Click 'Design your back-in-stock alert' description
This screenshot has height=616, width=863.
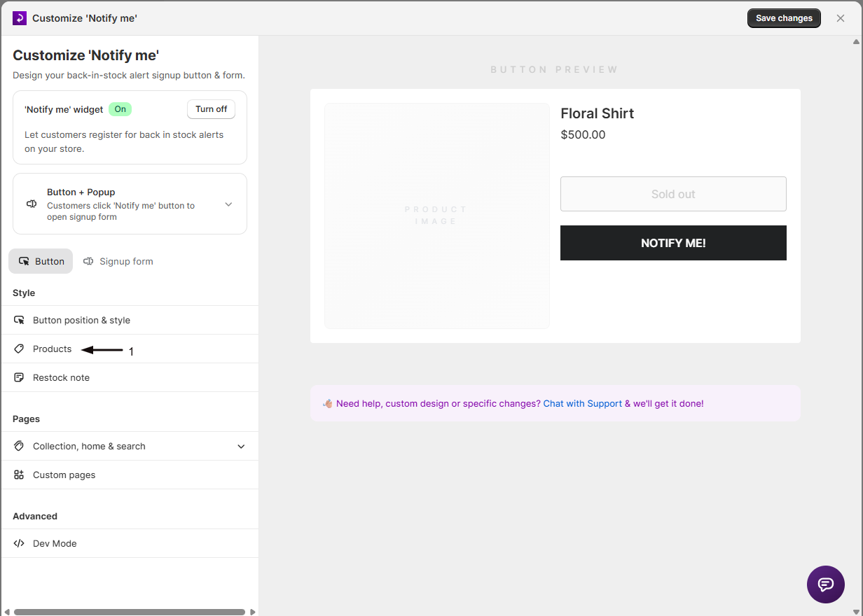coord(129,75)
